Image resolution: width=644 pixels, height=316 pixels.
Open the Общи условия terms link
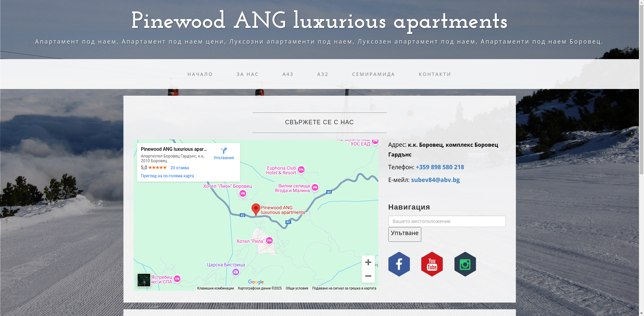pyautogui.click(x=297, y=288)
